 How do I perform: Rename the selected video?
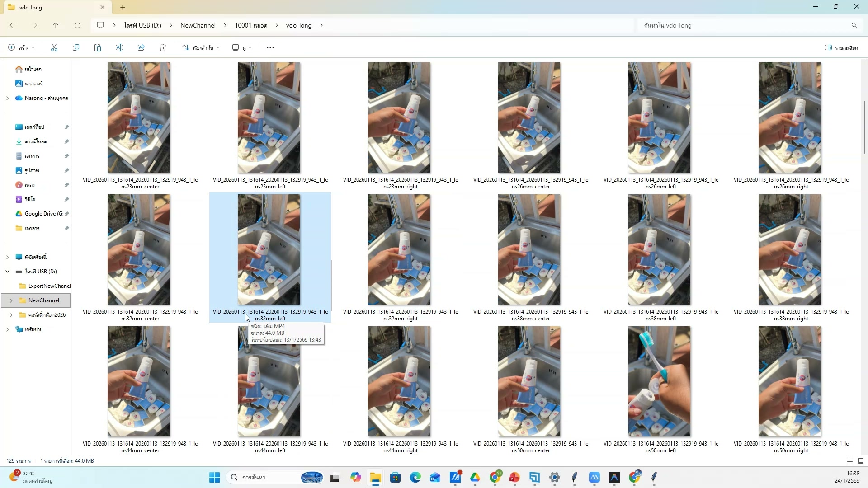pos(119,47)
